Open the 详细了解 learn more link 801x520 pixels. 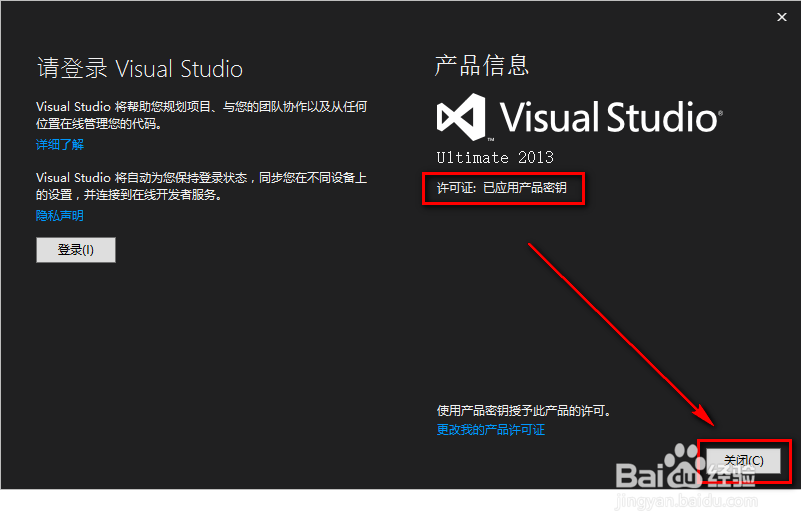pos(60,145)
